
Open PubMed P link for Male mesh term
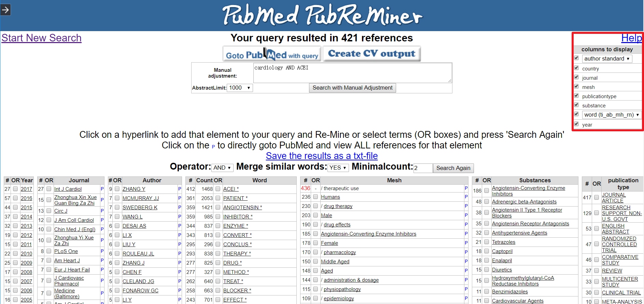[466, 215]
